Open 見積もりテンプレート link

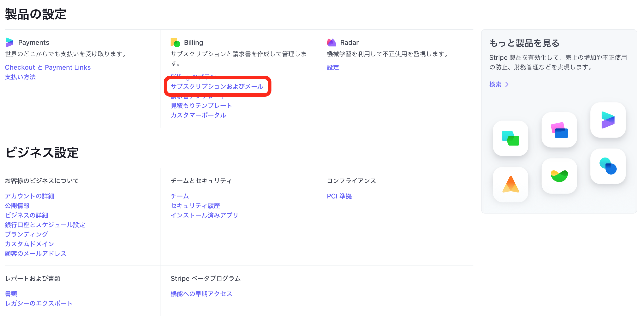[x=201, y=105]
